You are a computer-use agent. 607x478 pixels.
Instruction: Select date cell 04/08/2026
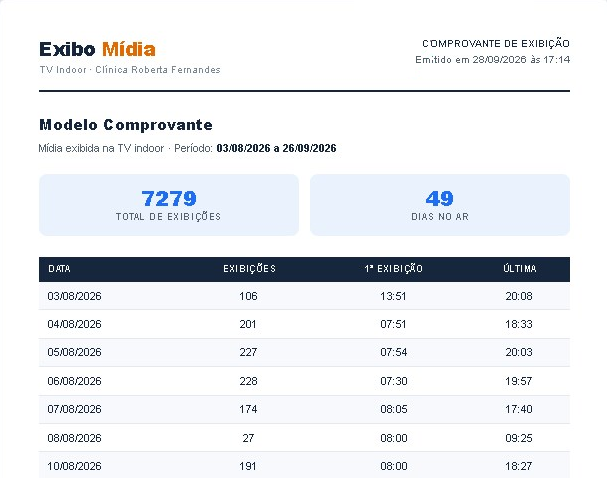click(74, 324)
